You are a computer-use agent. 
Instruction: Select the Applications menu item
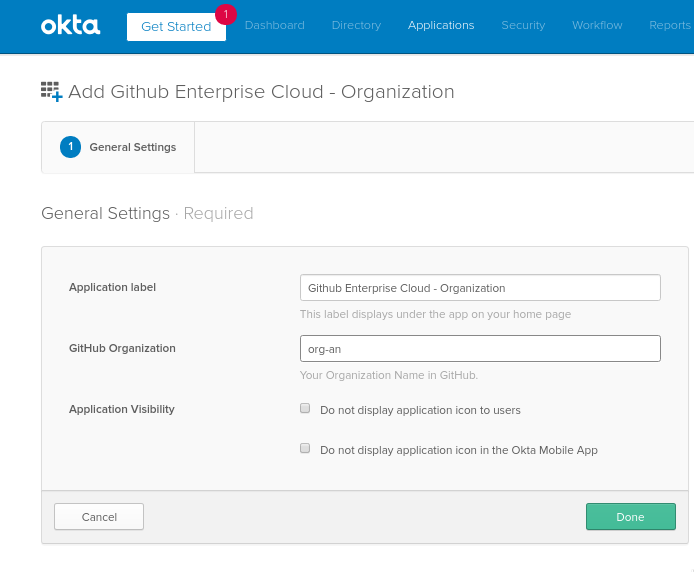pyautogui.click(x=441, y=25)
